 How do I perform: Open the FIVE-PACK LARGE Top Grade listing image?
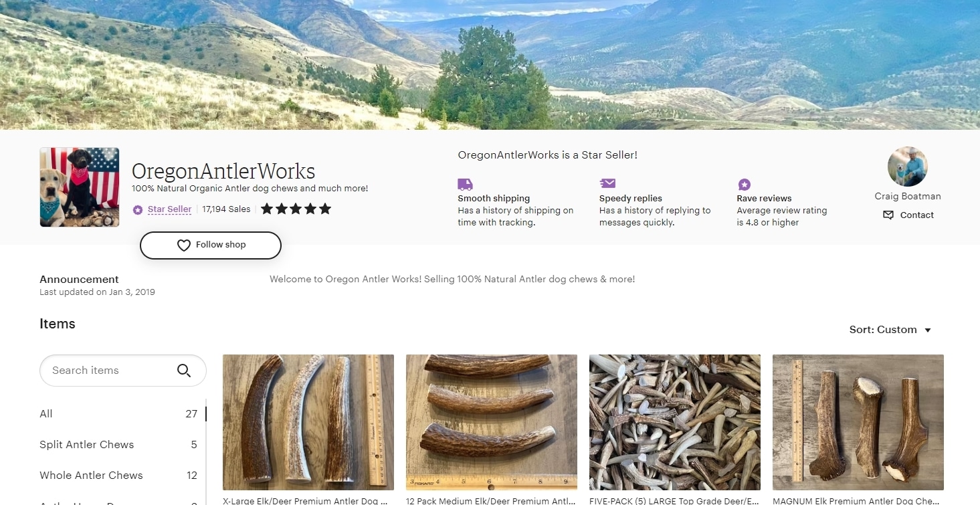(x=675, y=423)
